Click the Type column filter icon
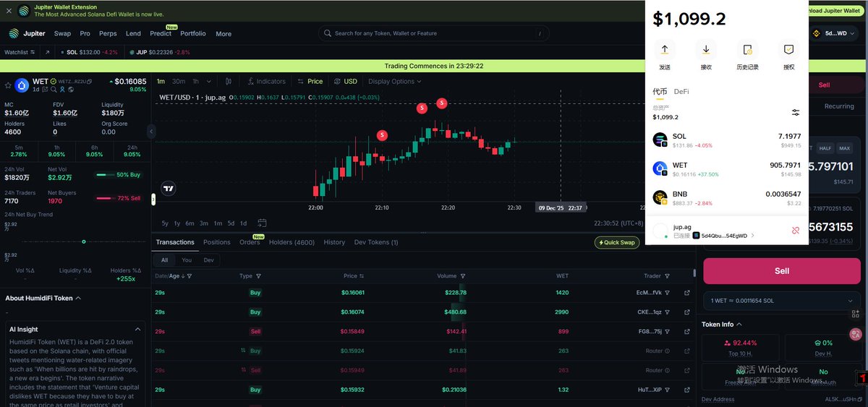The width and height of the screenshot is (868, 407). coord(258,276)
